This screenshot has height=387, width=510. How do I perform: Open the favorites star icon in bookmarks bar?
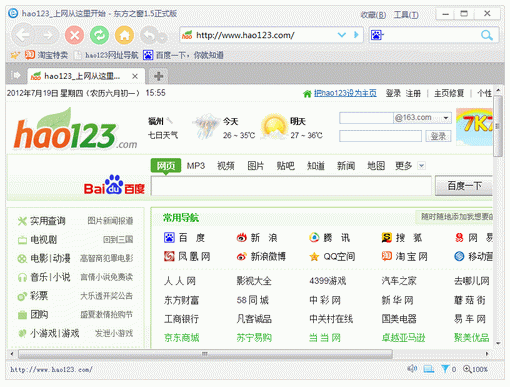(15, 55)
